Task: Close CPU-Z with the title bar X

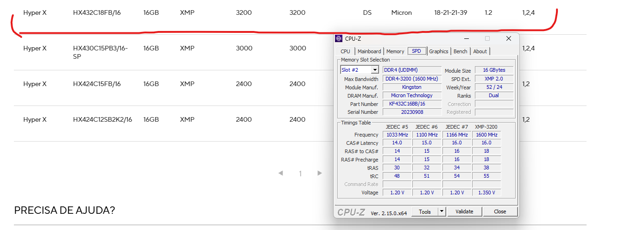Action: click(509, 38)
